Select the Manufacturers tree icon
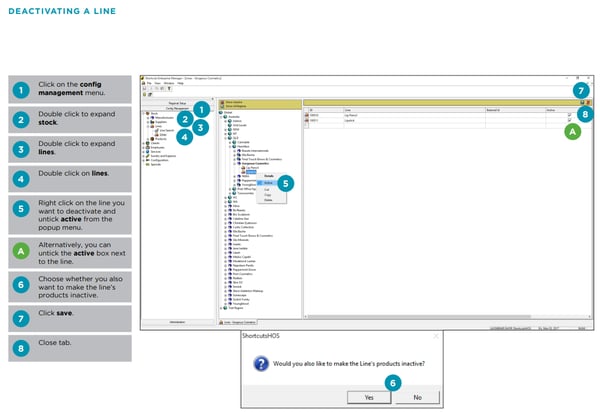Image resolution: width=600 pixels, height=412 pixels. click(x=152, y=117)
